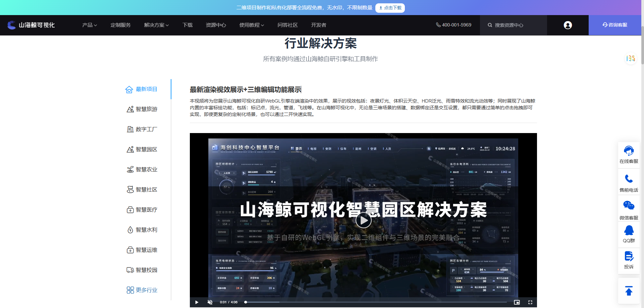Viewport: 644px width, 308px height.
Task: Click the 智慧农业 plant icon
Action: point(130,170)
